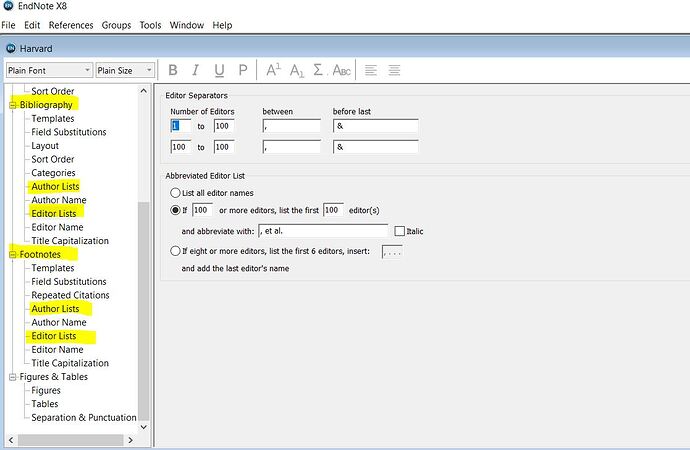Screen dimensions: 690x450
Task: Select Layout in the Bibliography section
Action: (45, 146)
